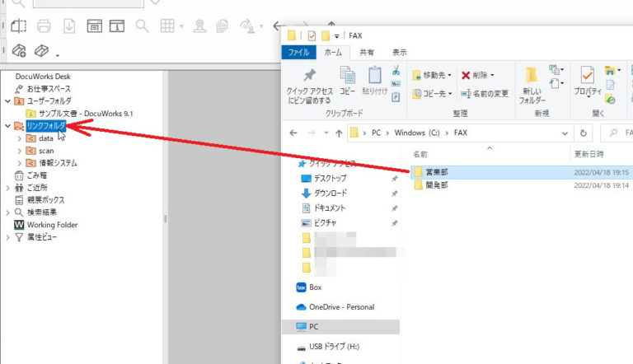Click the scissors cut icon in ribbon
The width and height of the screenshot is (633, 364).
(x=396, y=70)
